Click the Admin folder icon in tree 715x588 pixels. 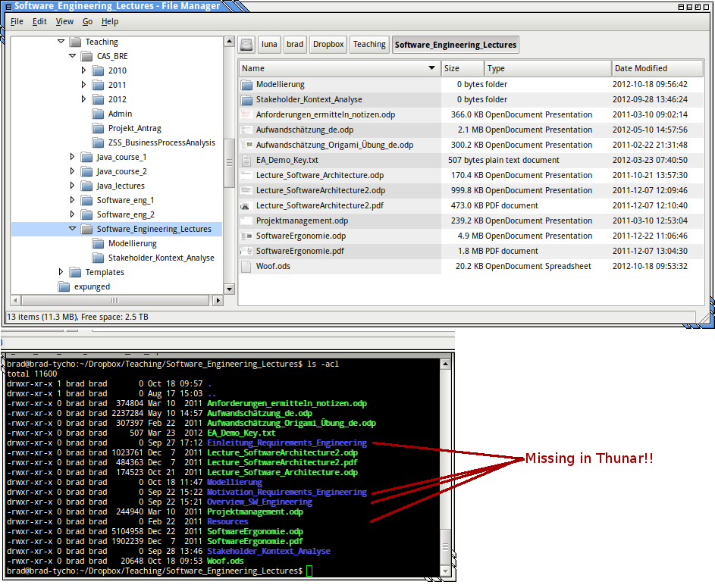coord(97,114)
